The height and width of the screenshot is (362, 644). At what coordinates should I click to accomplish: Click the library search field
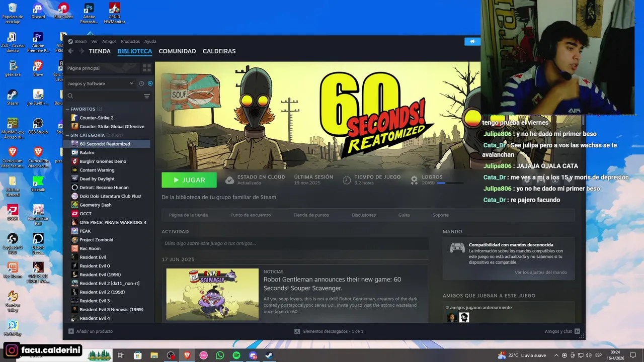tap(104, 96)
